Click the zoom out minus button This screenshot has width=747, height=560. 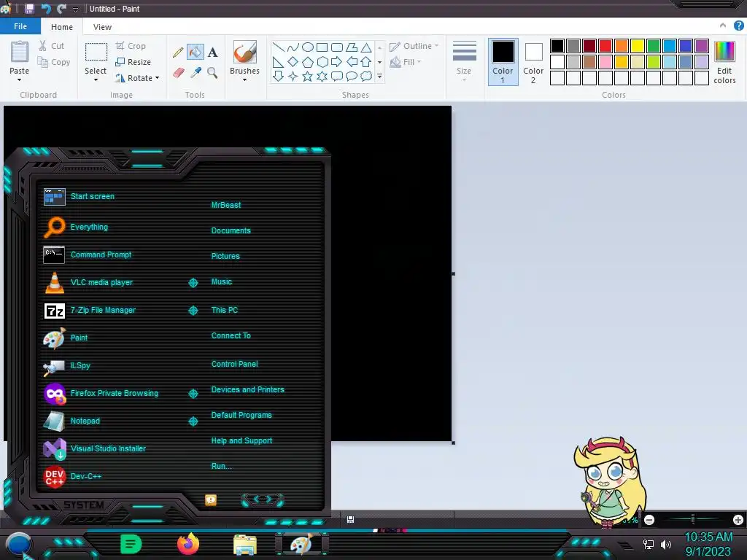click(649, 520)
